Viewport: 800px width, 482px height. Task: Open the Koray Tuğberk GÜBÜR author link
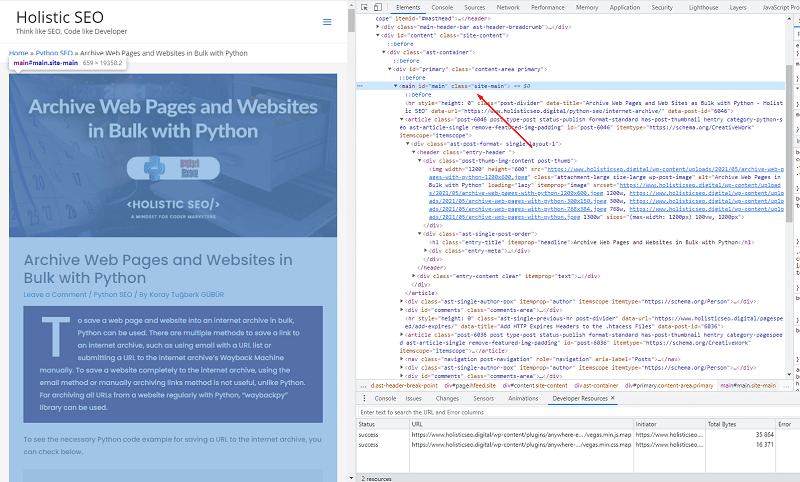187,295
